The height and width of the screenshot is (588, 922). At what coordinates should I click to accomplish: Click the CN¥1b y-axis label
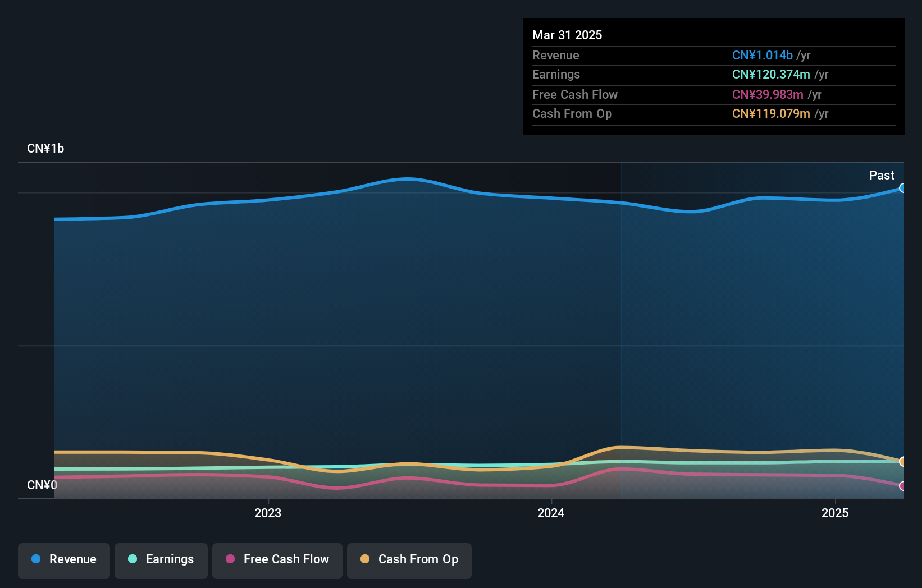(x=45, y=149)
